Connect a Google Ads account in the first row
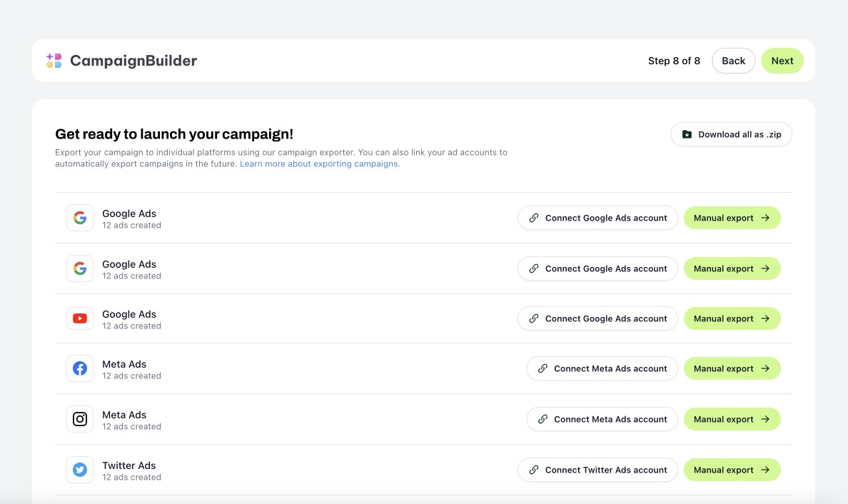Viewport: 848px width, 504px height. (597, 218)
